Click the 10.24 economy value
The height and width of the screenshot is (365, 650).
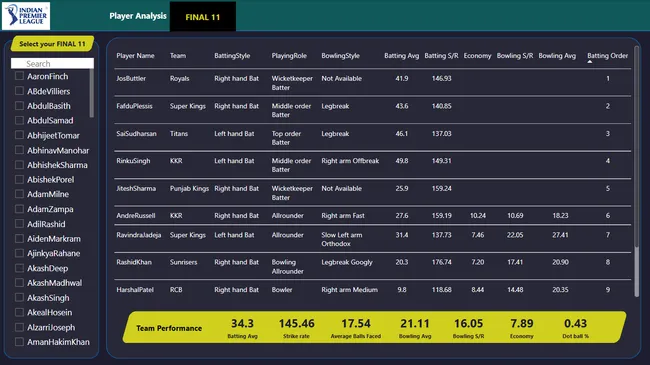point(478,216)
